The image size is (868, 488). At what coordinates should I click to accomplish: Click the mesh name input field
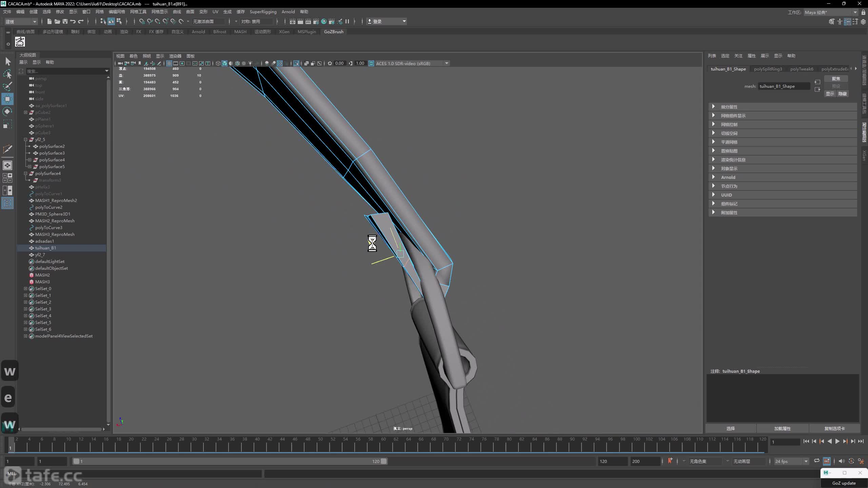pos(784,86)
